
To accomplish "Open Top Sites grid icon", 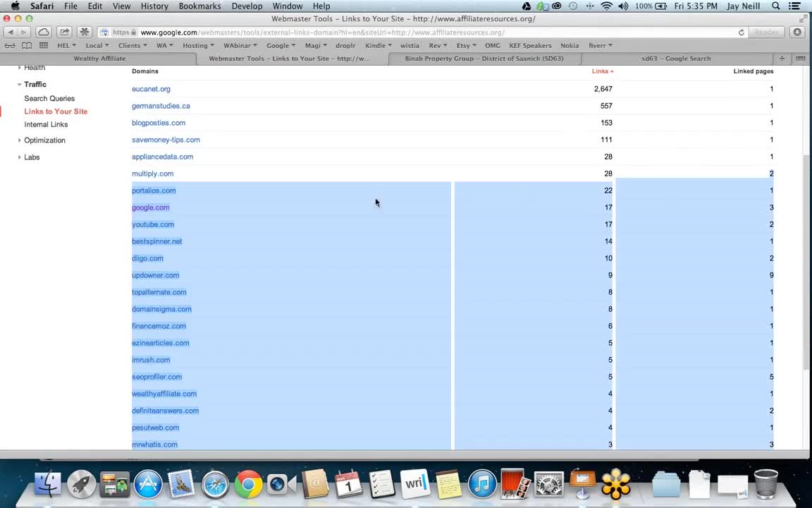I will coord(44,46).
